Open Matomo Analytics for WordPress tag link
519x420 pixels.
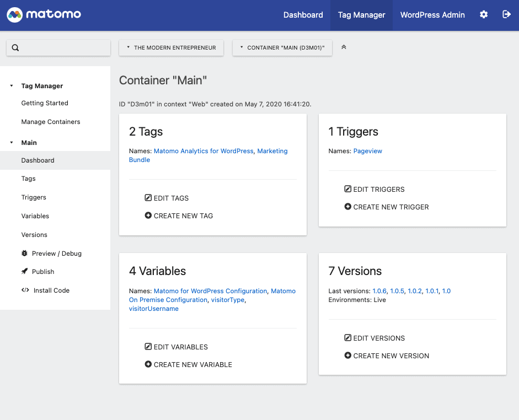click(204, 151)
